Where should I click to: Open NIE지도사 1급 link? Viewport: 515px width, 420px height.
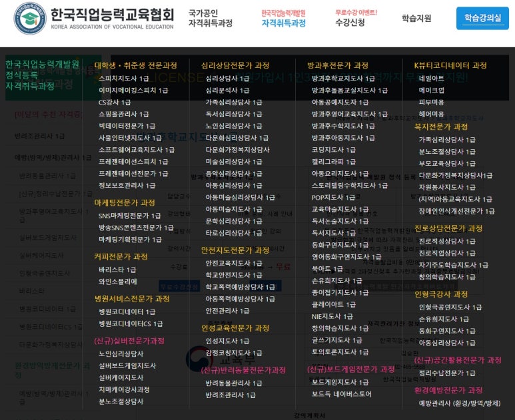332,316
